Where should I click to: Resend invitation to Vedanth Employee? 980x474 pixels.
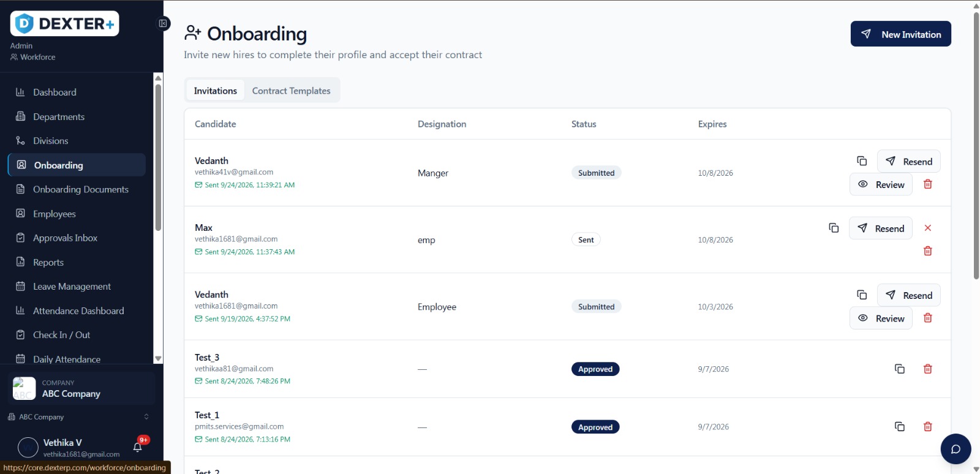click(909, 295)
